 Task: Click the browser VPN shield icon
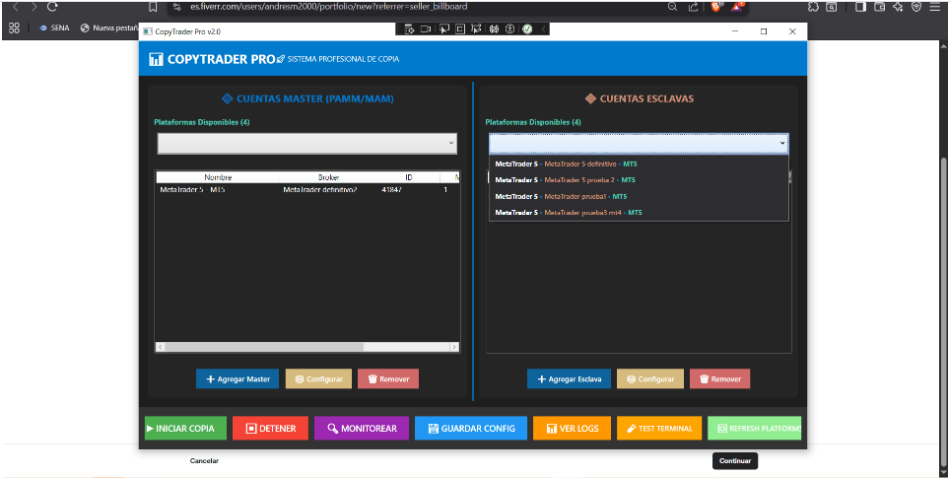click(917, 7)
